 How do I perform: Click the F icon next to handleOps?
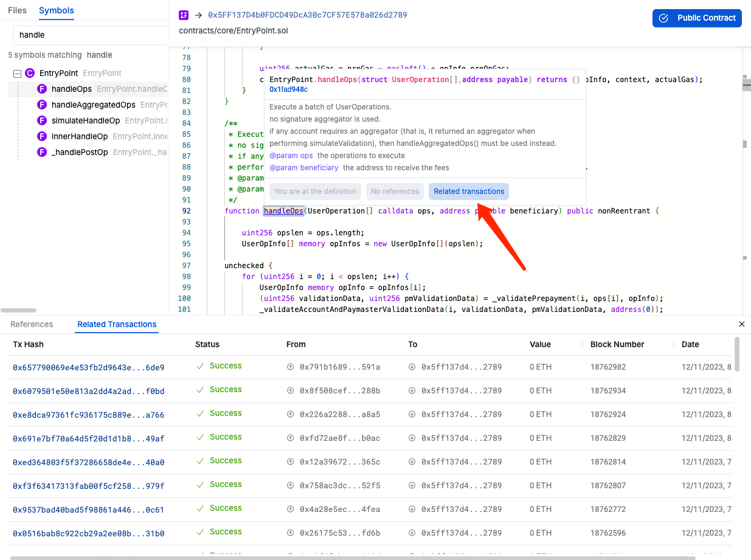point(42,89)
